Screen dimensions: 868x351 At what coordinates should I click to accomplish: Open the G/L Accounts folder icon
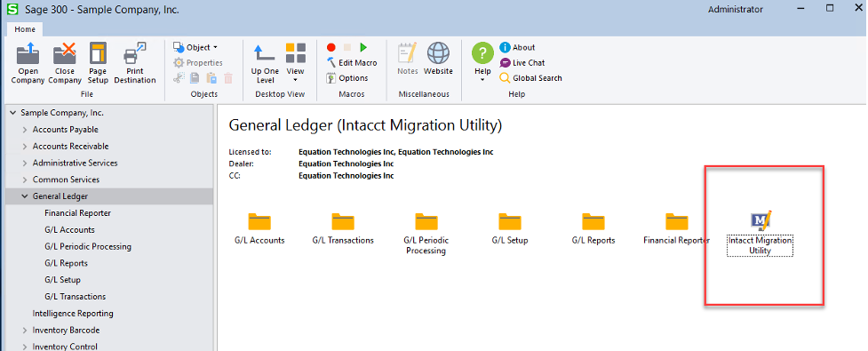point(259,221)
